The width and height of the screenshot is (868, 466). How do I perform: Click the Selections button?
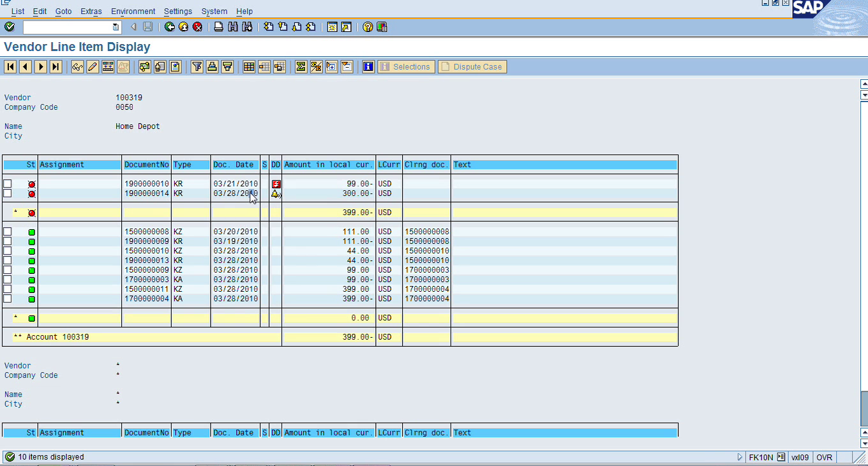click(x=406, y=66)
